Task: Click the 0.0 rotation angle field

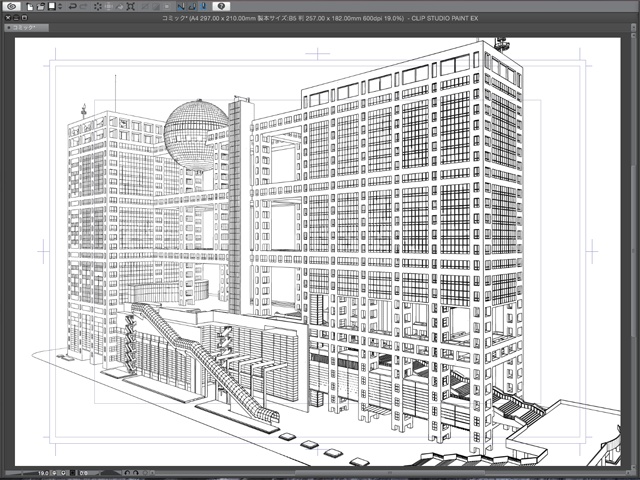Action: (84, 473)
